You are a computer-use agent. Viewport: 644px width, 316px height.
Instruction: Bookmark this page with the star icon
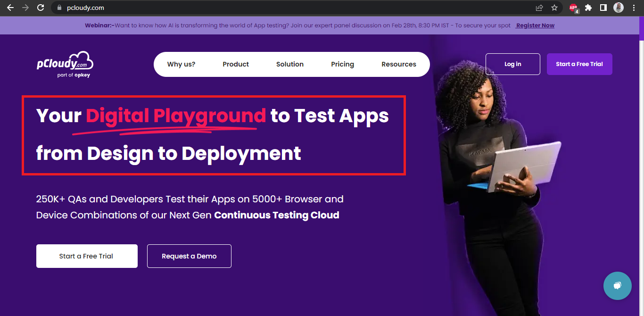pos(554,8)
